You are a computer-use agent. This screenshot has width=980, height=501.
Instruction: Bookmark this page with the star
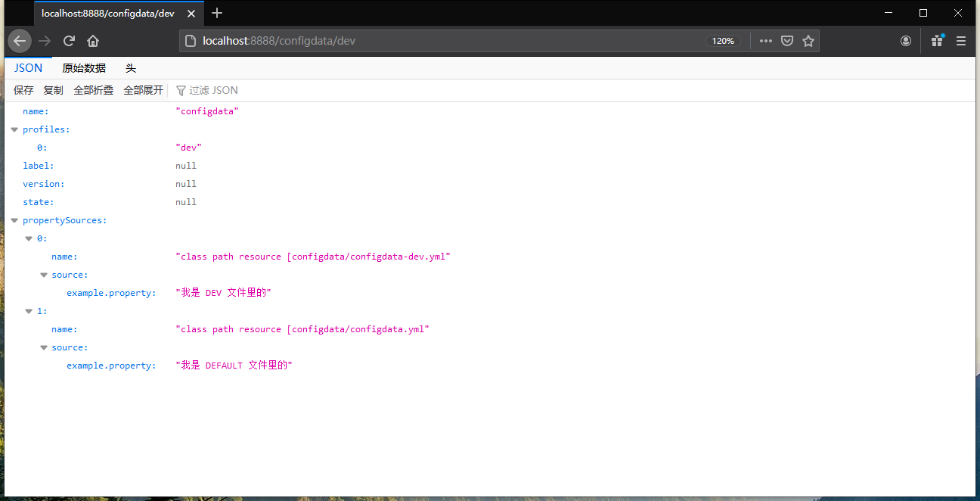coord(808,41)
